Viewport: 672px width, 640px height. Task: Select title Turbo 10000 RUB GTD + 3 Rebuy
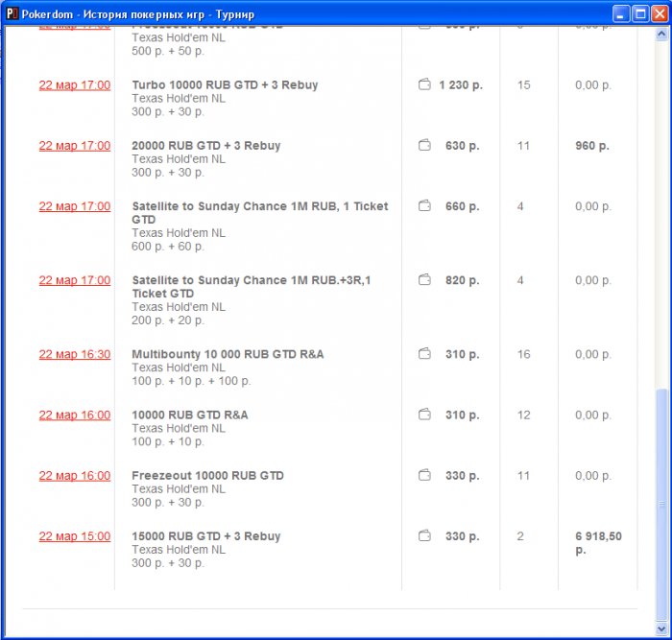pyautogui.click(x=225, y=84)
